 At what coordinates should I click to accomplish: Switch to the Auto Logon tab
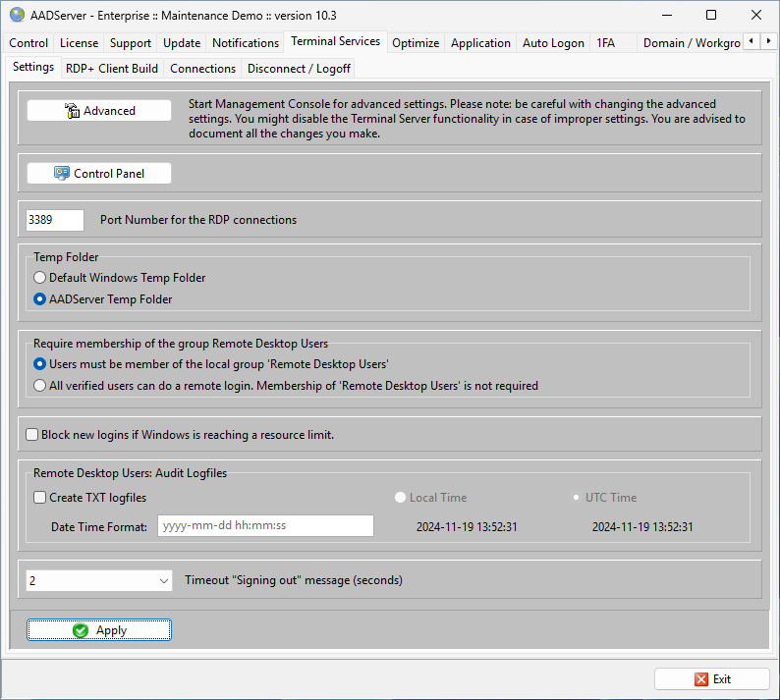[553, 43]
